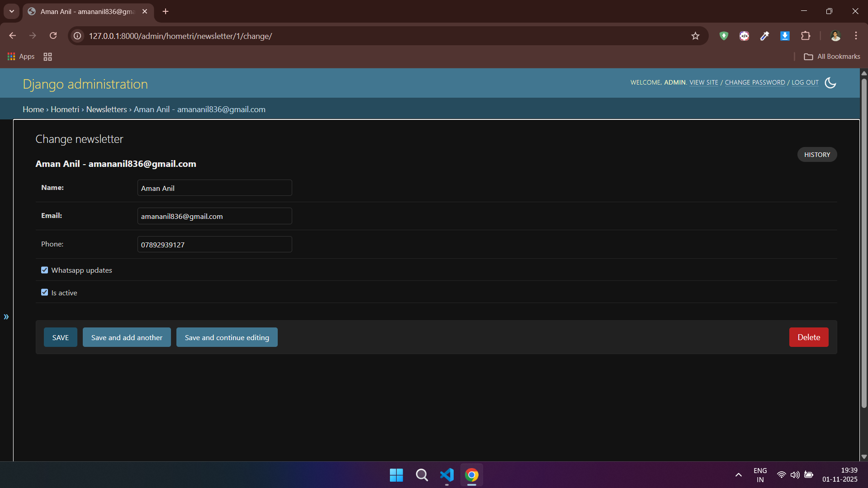The image size is (868, 488).
Task: View site information icon in address bar
Action: [x=78, y=36]
